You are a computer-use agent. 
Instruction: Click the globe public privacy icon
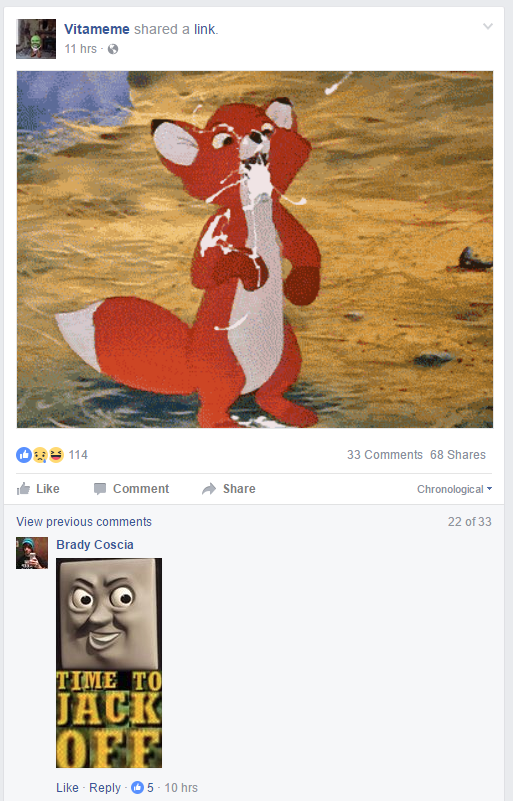click(113, 49)
